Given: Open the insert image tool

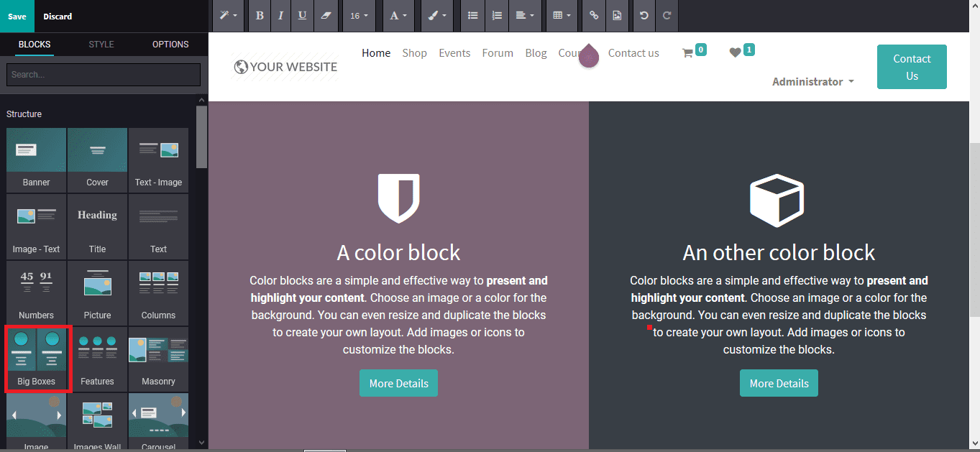Looking at the screenshot, I should coord(617,15).
